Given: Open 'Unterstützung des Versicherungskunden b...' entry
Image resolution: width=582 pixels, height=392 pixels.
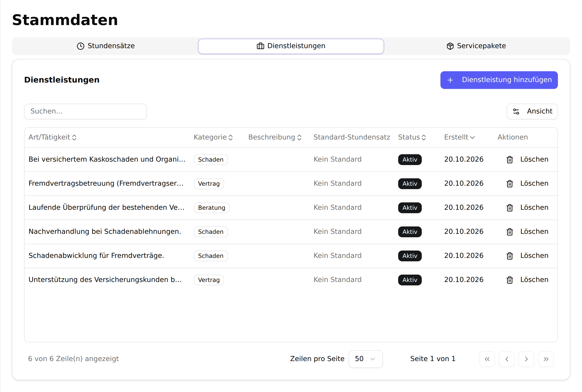Looking at the screenshot, I should point(105,280).
